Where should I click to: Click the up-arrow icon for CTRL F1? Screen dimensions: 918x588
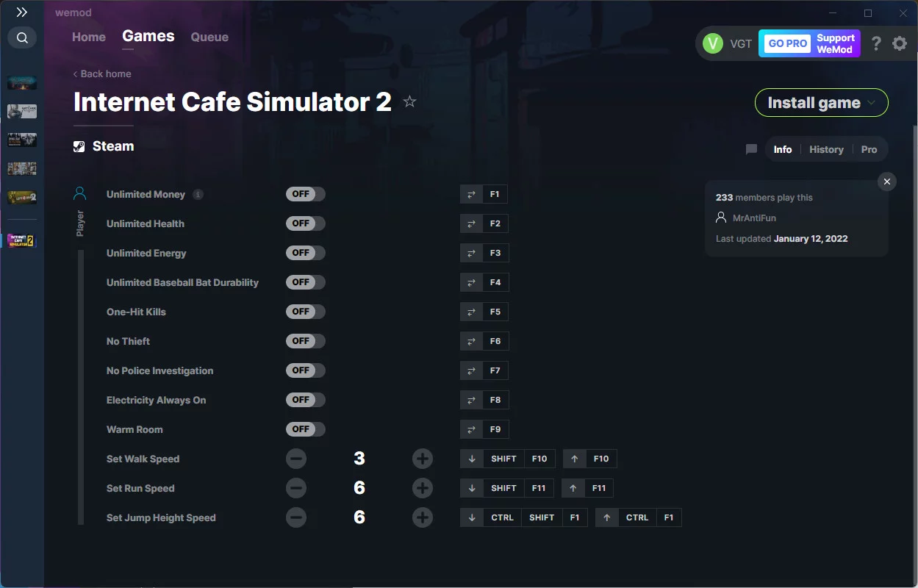(606, 518)
